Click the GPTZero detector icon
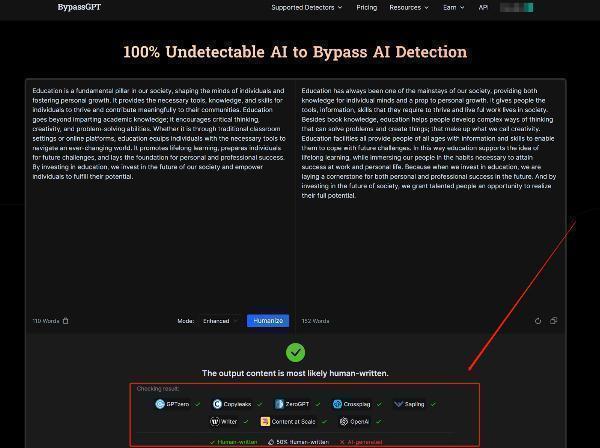Viewport: 600px width, 448px height. pyautogui.click(x=160, y=404)
